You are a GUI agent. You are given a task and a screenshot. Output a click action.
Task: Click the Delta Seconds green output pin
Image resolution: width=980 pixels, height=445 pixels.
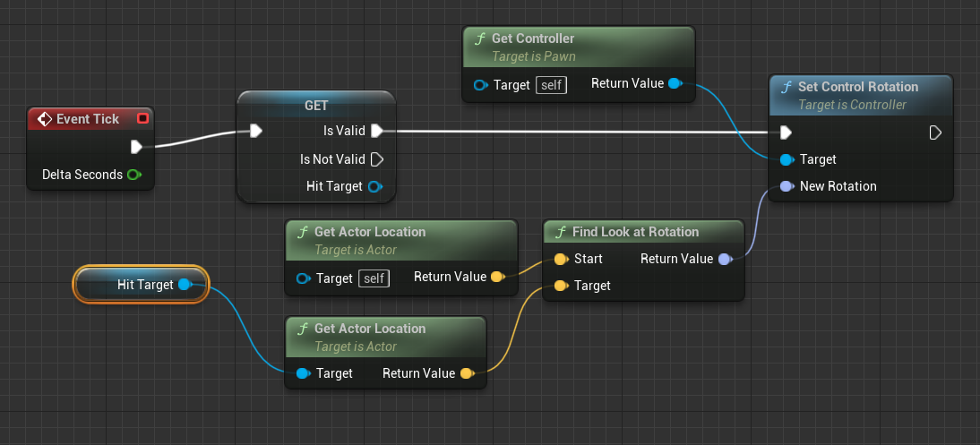tap(134, 175)
